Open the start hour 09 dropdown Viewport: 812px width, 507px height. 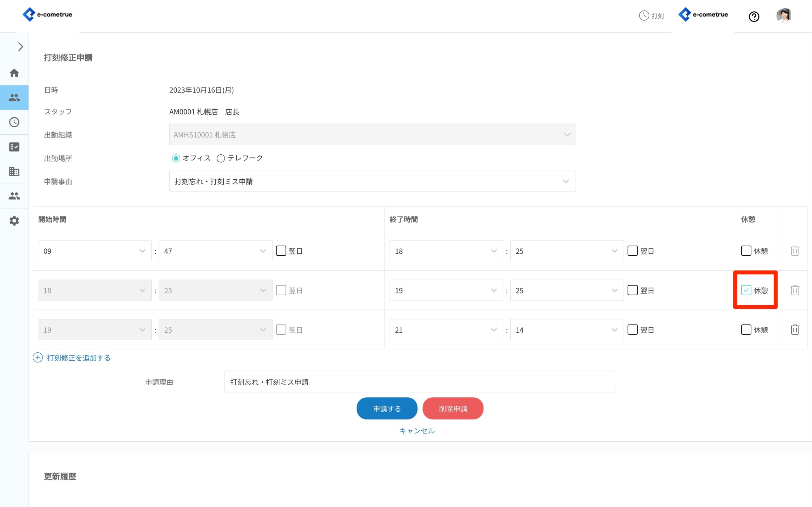pos(95,251)
